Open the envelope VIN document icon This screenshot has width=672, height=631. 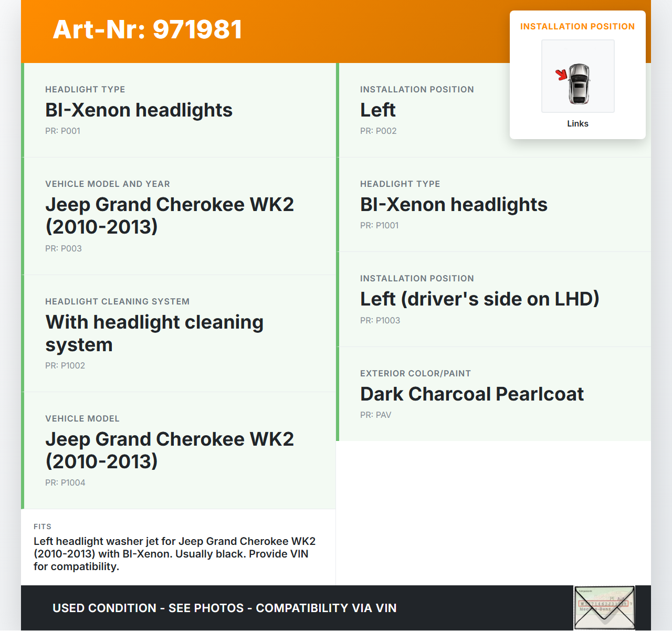tap(604, 607)
